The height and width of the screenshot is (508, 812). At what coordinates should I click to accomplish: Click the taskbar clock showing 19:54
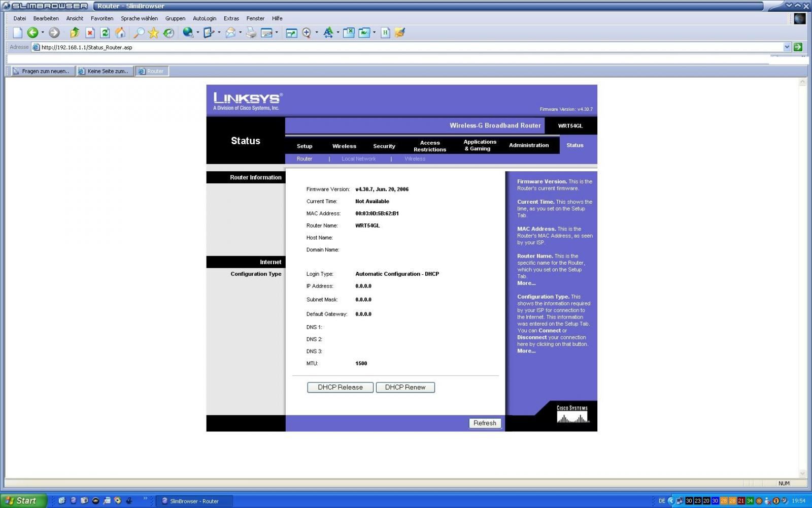[798, 501]
